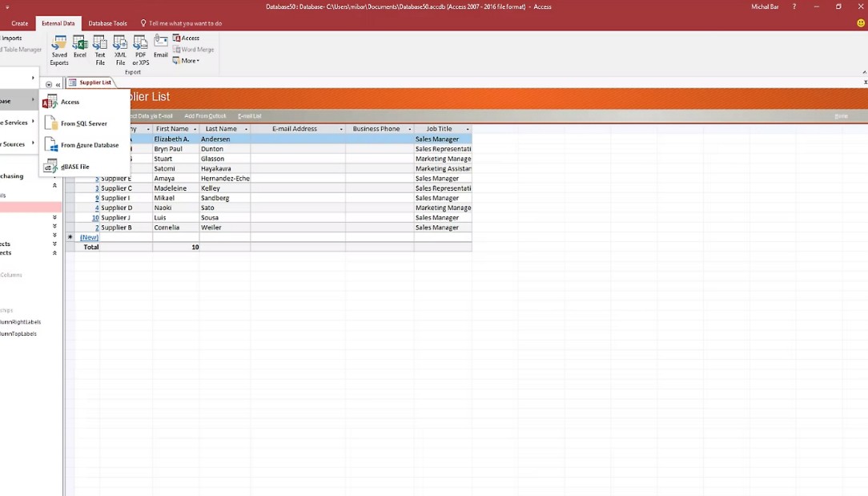The image size is (868, 496).
Task: Send feedback via the smiley icon
Action: coord(861,23)
